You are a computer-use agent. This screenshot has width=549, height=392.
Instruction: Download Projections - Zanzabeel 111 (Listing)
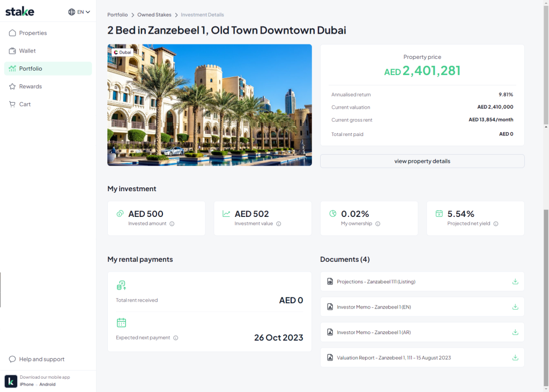(515, 282)
